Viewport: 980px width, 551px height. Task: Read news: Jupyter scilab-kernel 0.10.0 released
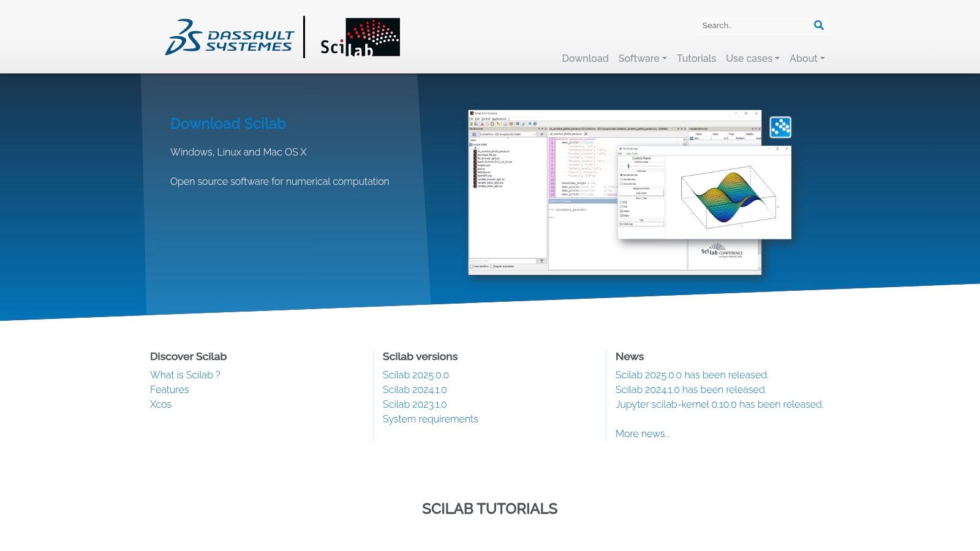point(720,404)
